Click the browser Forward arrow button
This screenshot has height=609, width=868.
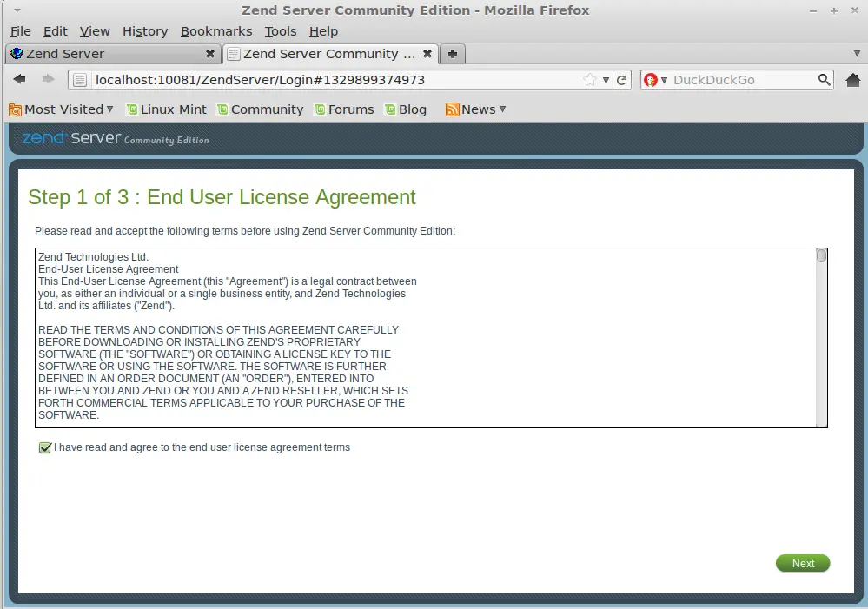pos(48,79)
